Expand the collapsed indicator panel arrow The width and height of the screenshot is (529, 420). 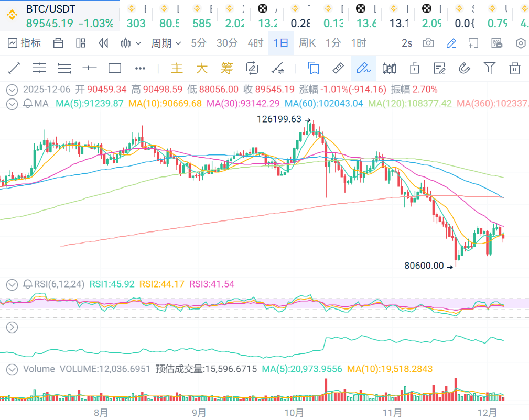pos(12,328)
